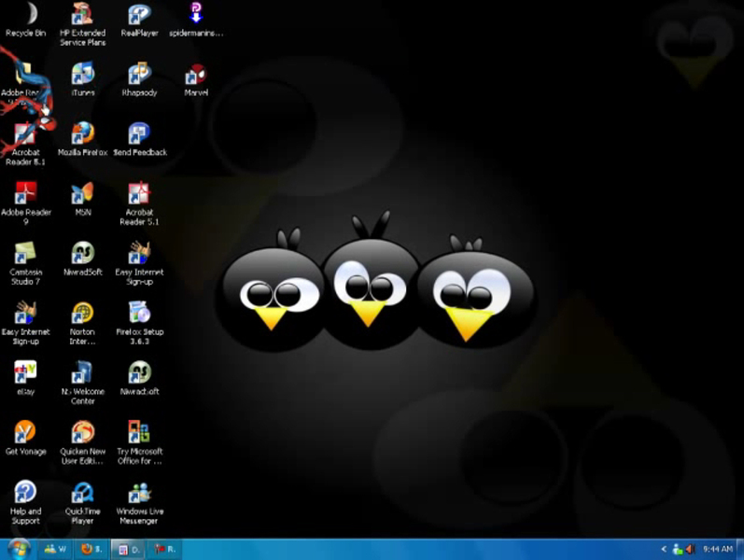
Task: Switch to the first taskbar window button
Action: [55, 550]
